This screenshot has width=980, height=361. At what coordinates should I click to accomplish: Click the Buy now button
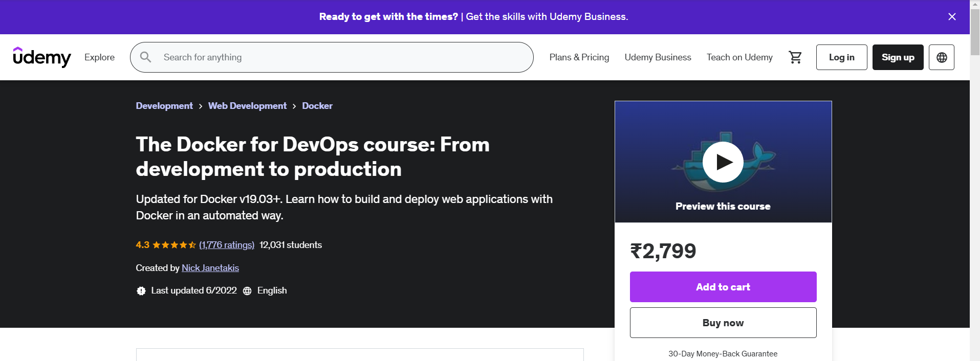pos(723,323)
